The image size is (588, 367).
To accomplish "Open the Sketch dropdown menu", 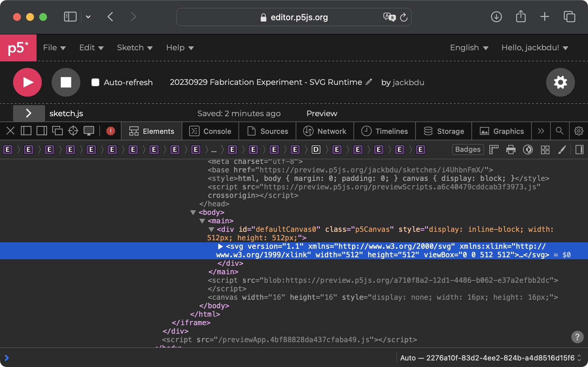I will 135,48.
